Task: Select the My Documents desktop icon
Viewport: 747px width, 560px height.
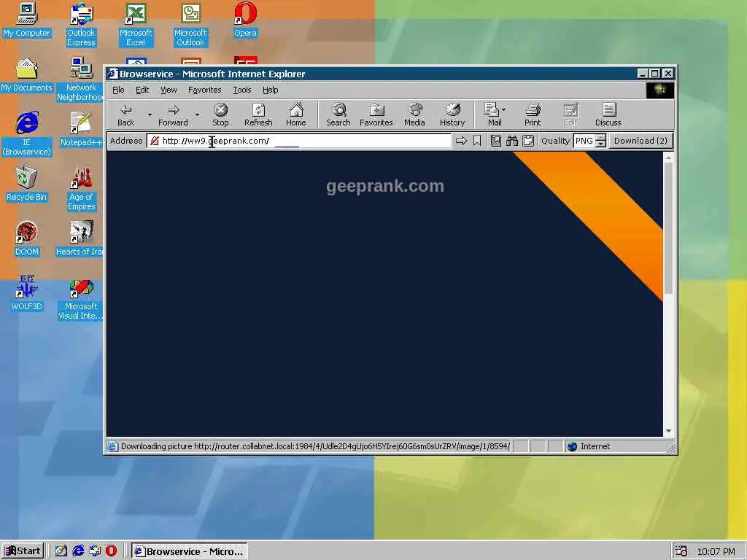Action: click(x=27, y=75)
